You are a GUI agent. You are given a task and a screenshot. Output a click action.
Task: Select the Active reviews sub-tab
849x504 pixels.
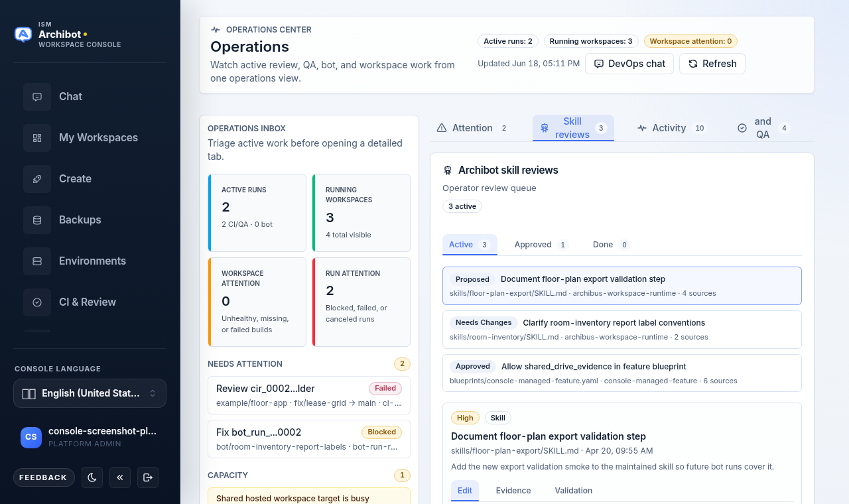click(x=470, y=245)
